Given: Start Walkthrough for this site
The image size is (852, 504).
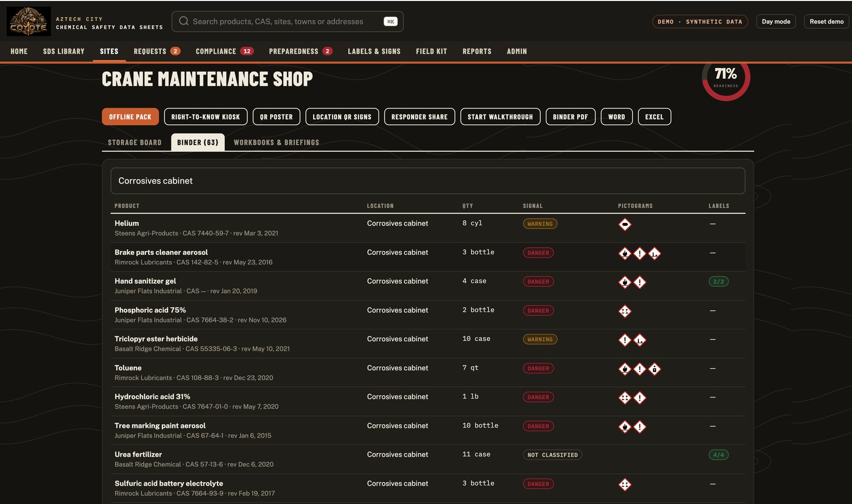Looking at the screenshot, I should (501, 117).
